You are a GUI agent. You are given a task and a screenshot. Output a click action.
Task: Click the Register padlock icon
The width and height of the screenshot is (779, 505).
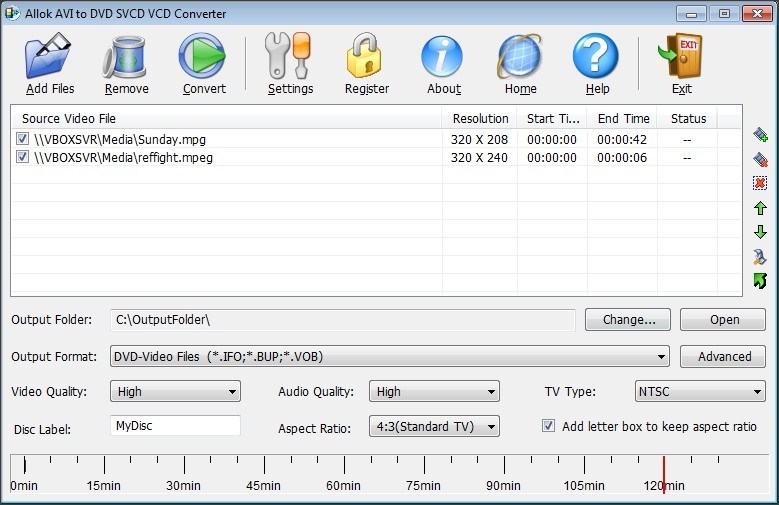[x=366, y=58]
